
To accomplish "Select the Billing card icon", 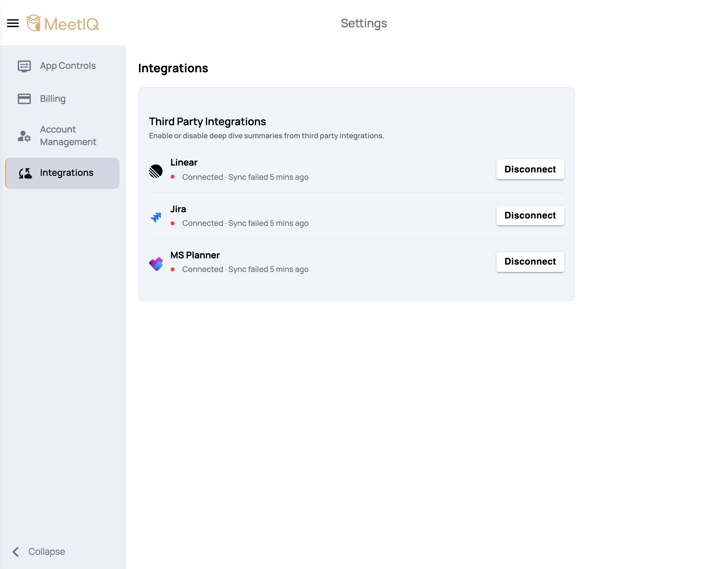I will click(24, 99).
